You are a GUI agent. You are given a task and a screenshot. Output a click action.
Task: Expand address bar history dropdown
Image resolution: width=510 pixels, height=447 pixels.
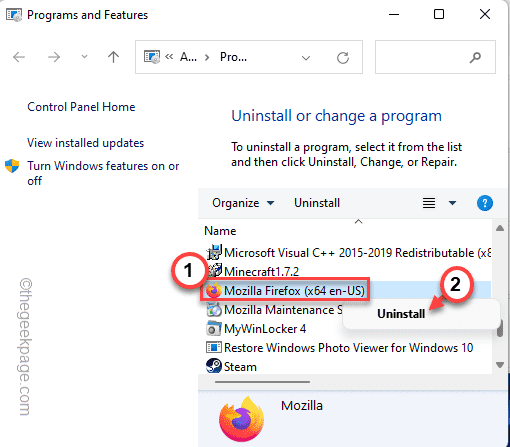tap(306, 58)
